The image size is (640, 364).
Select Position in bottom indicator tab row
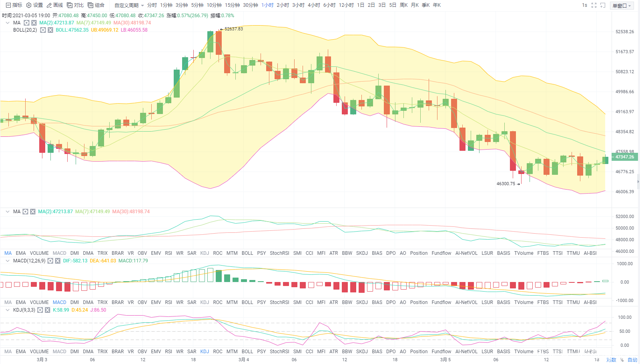[x=419, y=352]
